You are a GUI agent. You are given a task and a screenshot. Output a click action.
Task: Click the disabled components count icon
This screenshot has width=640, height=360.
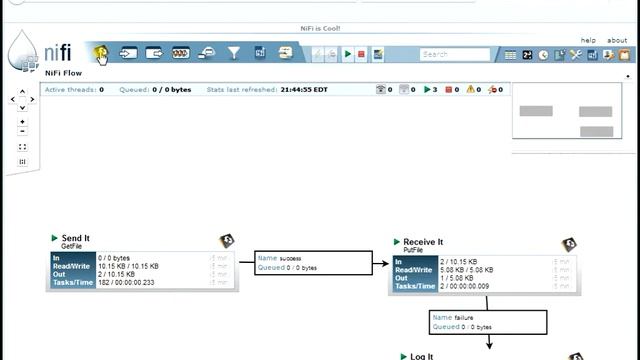pos(492,89)
